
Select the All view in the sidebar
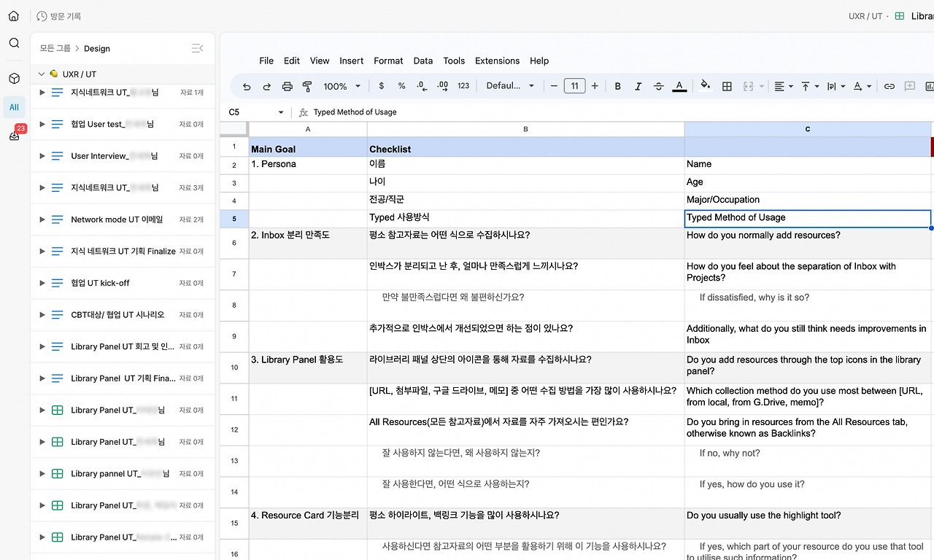pos(14,107)
